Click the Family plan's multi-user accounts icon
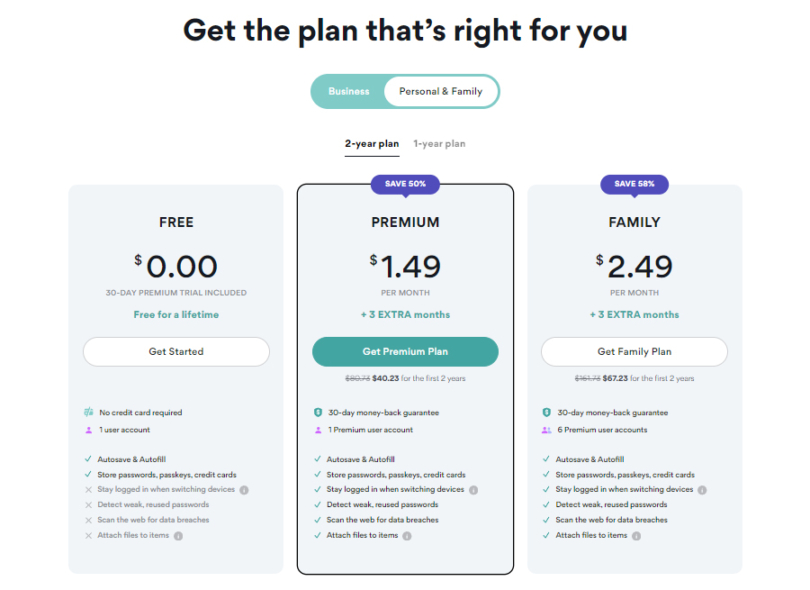Viewport: 810px width, 590px height. point(546,430)
